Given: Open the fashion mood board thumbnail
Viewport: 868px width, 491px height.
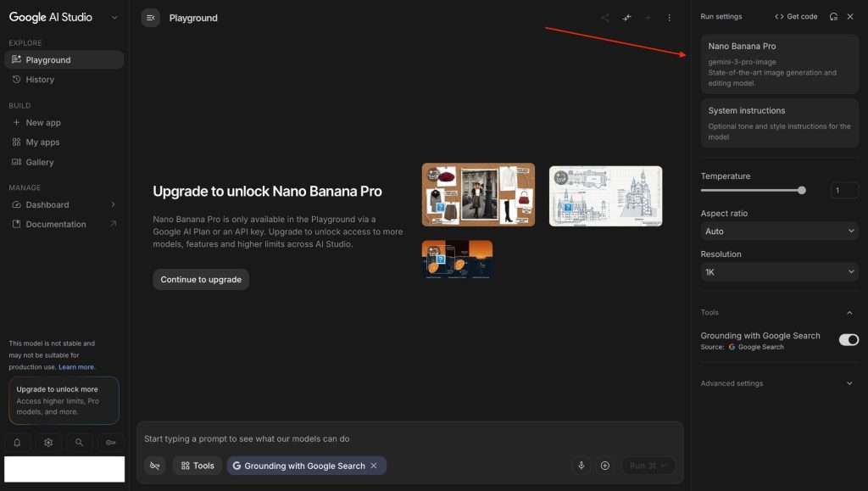Looking at the screenshot, I should click(x=478, y=194).
